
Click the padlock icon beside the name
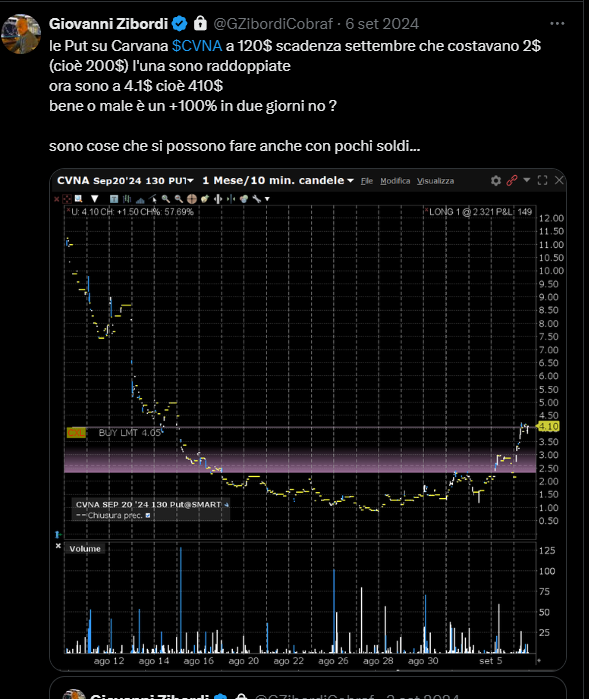coord(200,23)
